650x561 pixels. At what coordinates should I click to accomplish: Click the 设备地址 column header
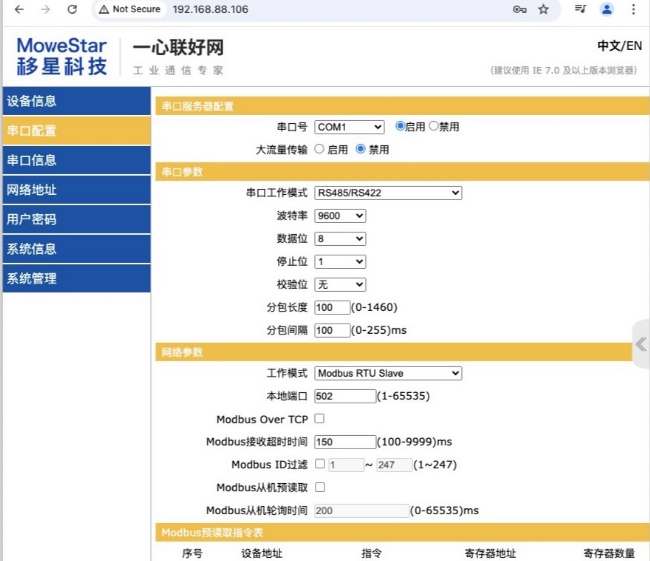[x=262, y=554]
